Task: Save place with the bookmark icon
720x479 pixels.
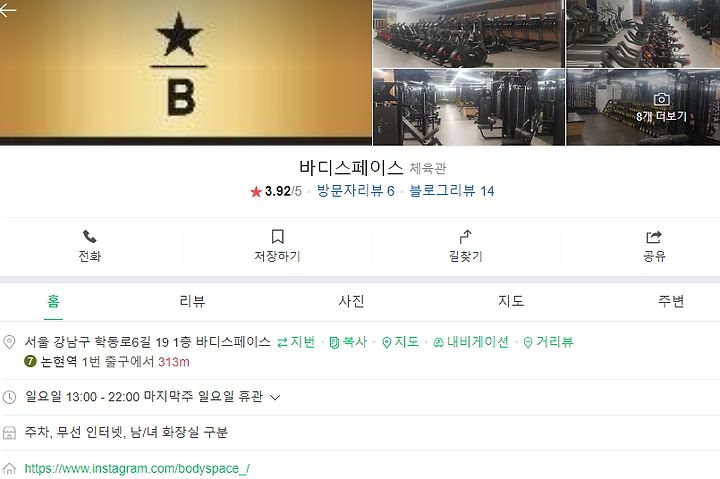Action: point(277,237)
